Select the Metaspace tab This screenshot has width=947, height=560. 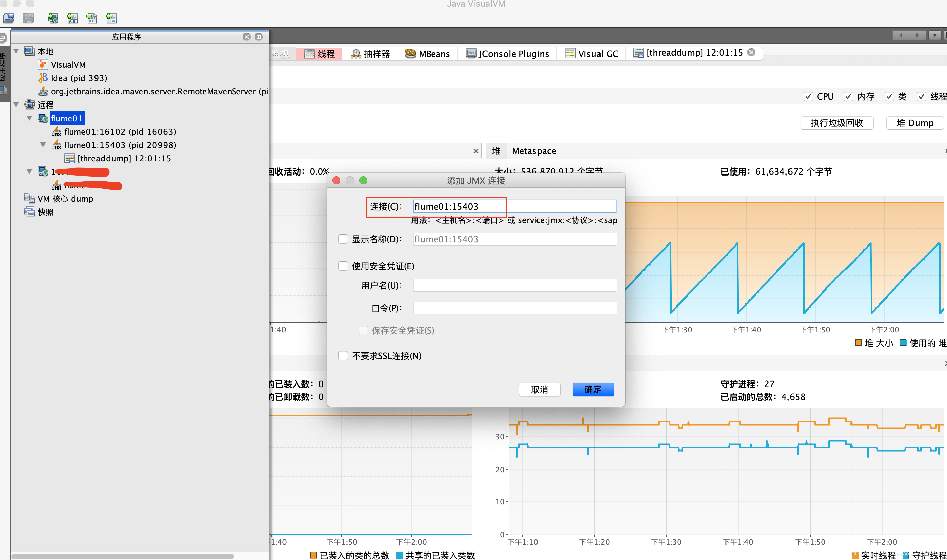(x=534, y=151)
